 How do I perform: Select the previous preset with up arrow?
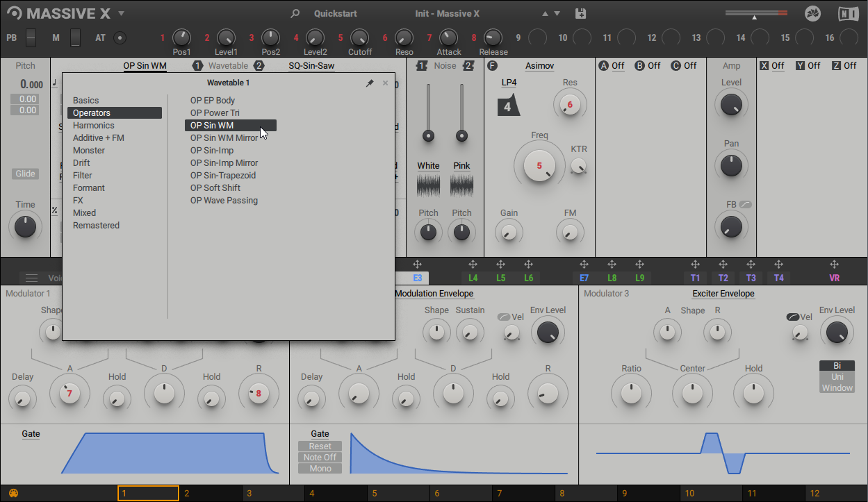(544, 13)
